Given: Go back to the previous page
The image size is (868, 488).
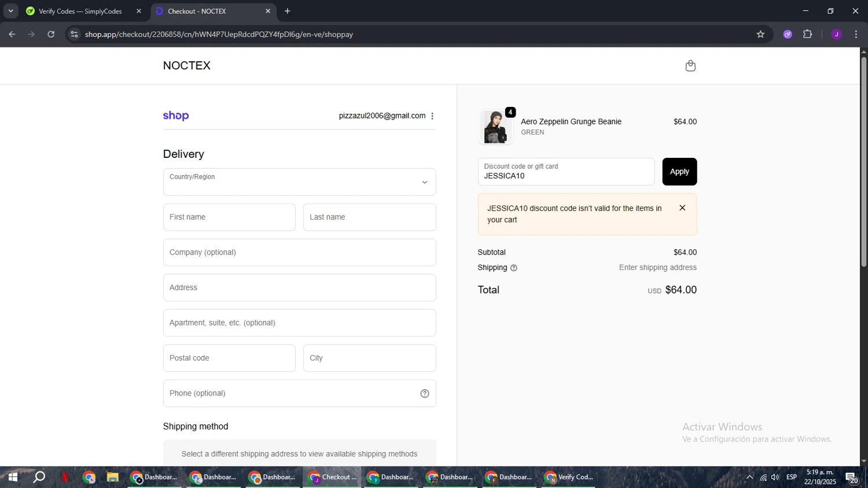Looking at the screenshot, I should coord(12,34).
